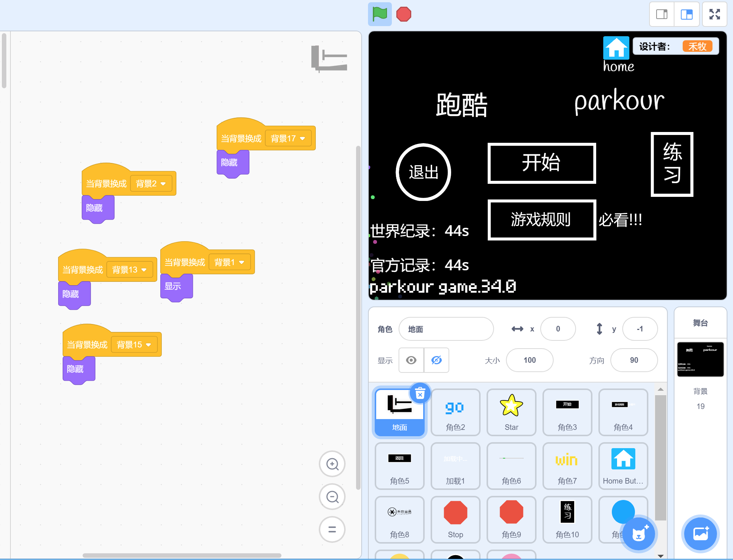Click the y position field
733x560 pixels.
[x=640, y=329]
